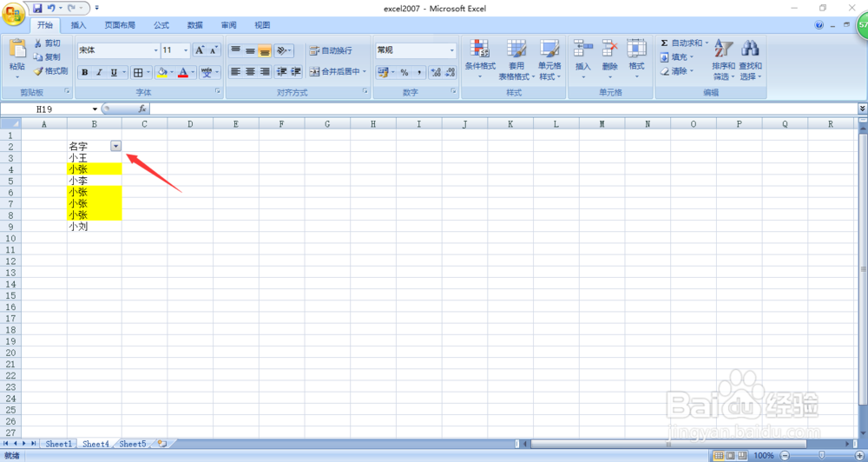This screenshot has width=868, height=462.
Task: Click the Office button
Action: [x=13, y=14]
